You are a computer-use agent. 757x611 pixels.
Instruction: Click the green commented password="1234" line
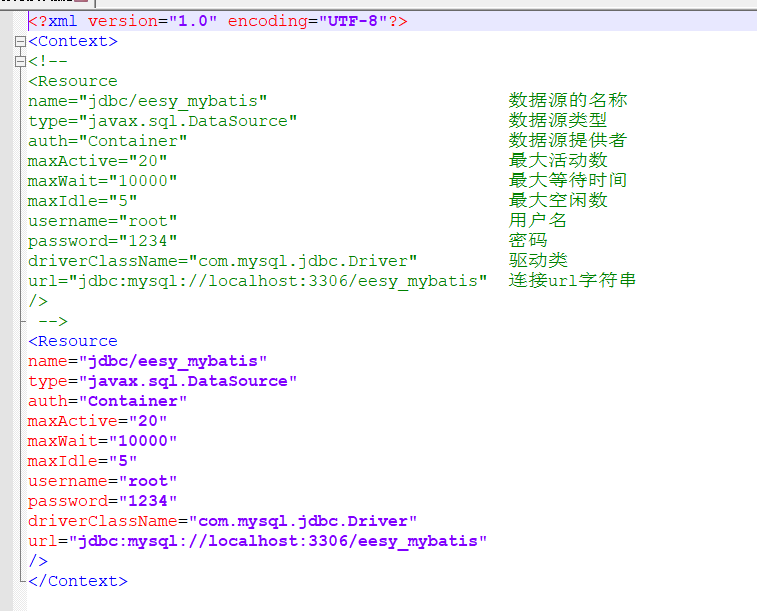click(x=103, y=241)
